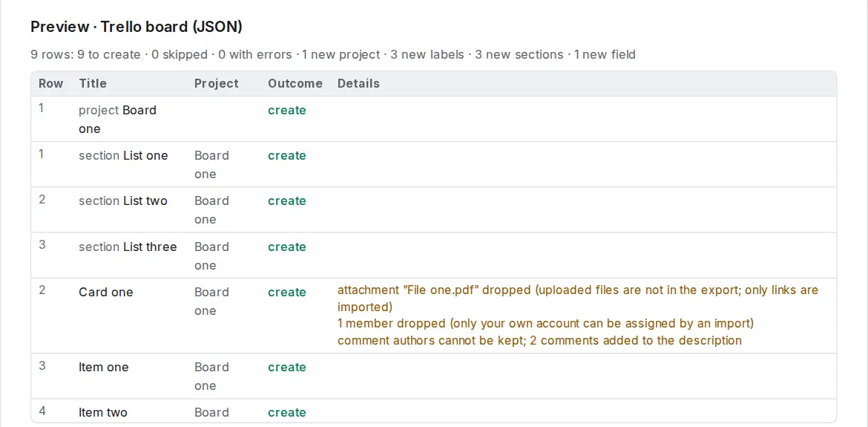Click the Details column header
Viewport: 868px width, 427px height.
point(359,84)
